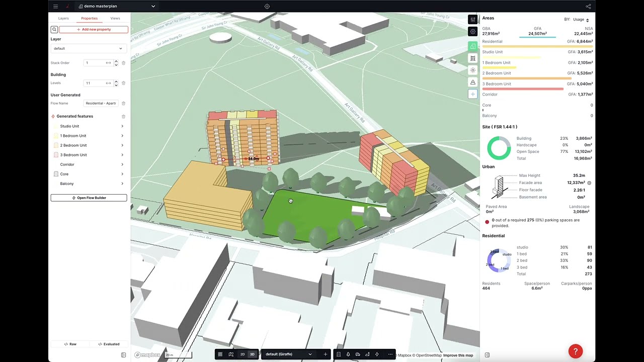Viewport: 644px width, 362px height.
Task: Click the Flow Name input field
Action: click(101, 103)
